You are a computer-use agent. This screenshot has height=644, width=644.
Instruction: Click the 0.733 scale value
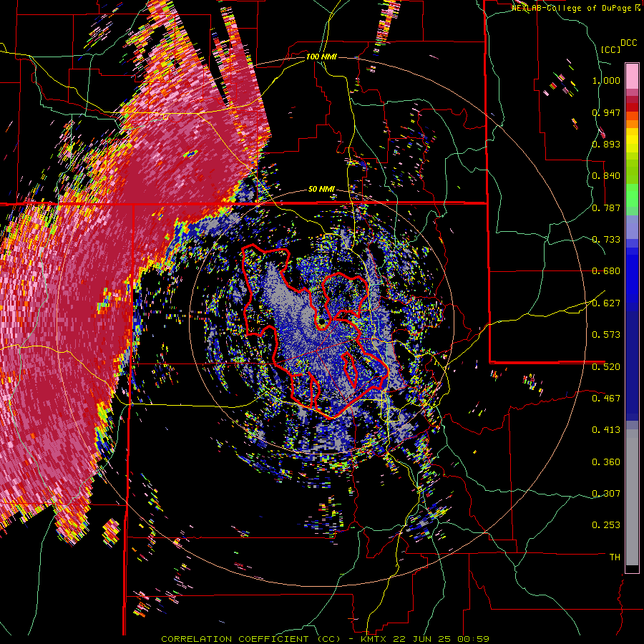coord(606,240)
